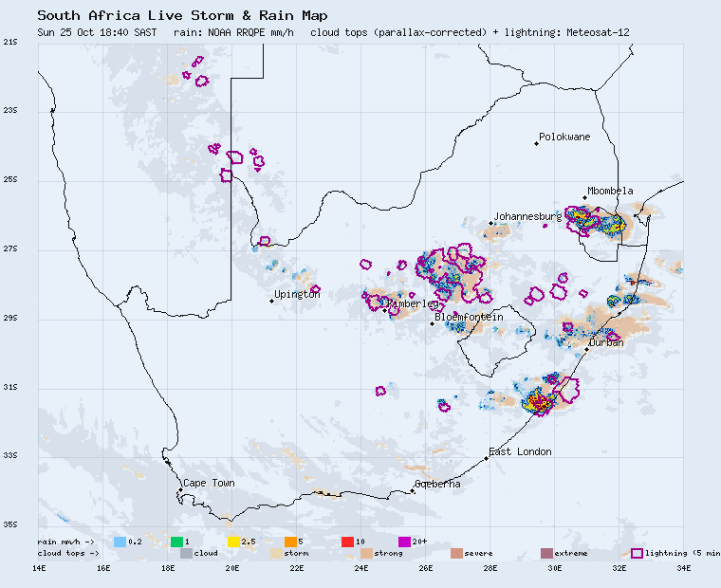Click the Polokwane city label

click(564, 137)
